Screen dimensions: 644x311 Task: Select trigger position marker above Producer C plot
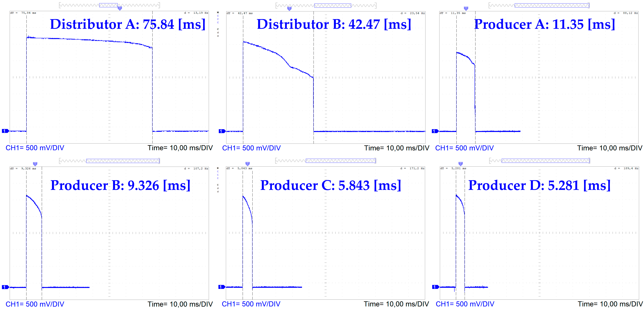[x=247, y=164]
